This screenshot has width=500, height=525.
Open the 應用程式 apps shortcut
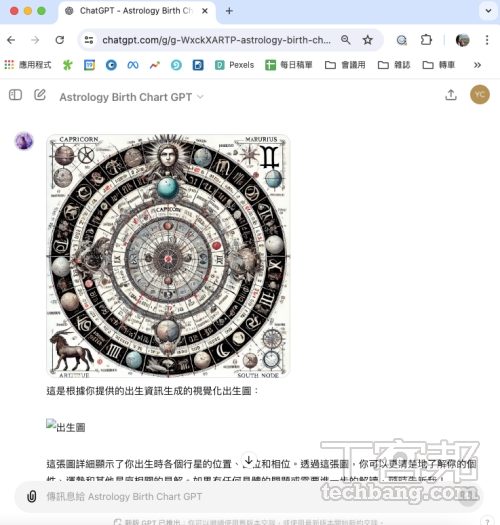(x=28, y=65)
